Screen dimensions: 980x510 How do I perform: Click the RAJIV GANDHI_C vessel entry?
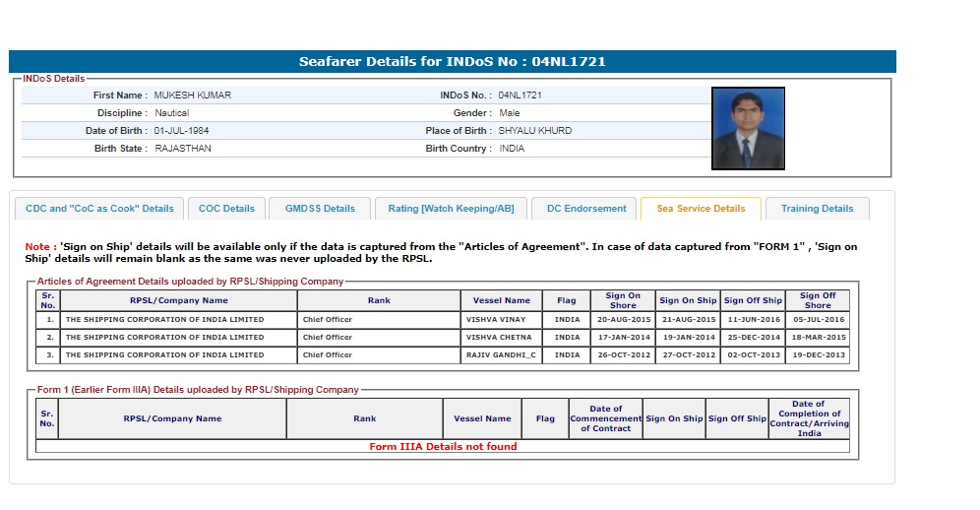click(x=503, y=355)
